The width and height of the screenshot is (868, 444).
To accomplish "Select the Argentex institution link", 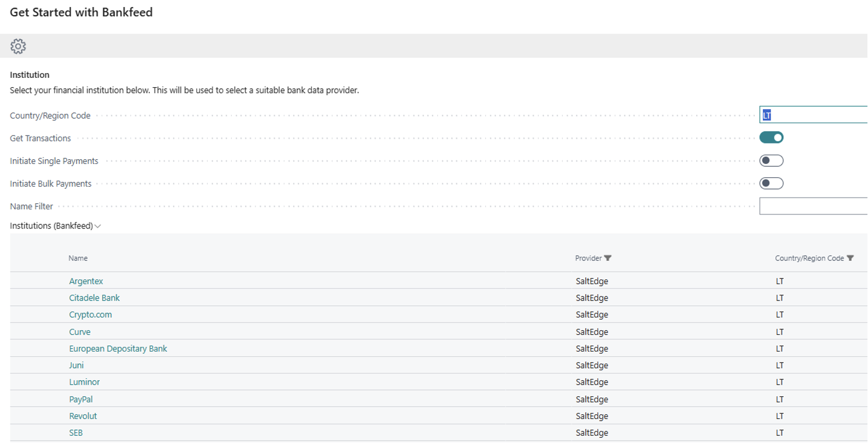I will (86, 281).
